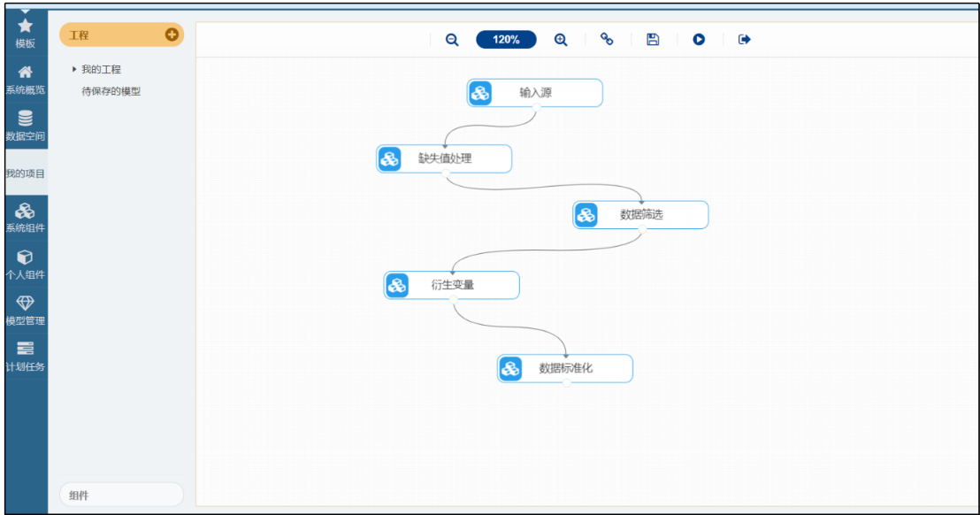Click the link nodes toolbar icon
Image resolution: width=980 pixels, height=515 pixels.
point(607,40)
